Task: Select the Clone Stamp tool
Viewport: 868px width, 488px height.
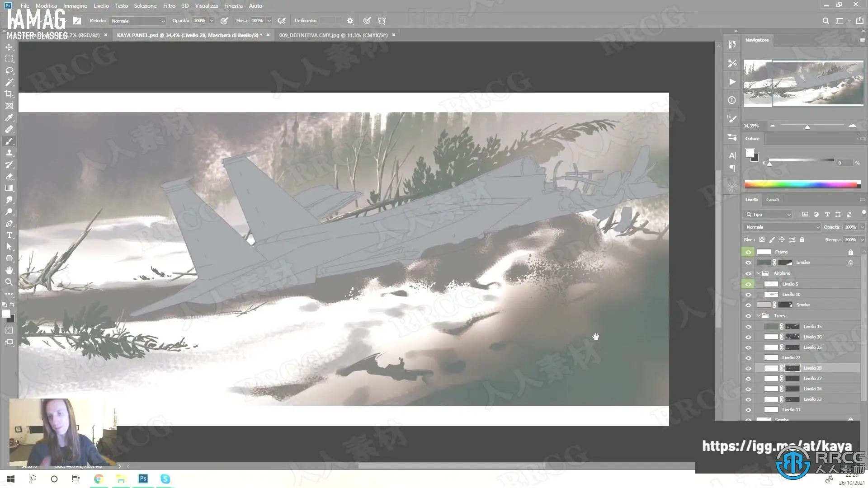Action: (9, 153)
